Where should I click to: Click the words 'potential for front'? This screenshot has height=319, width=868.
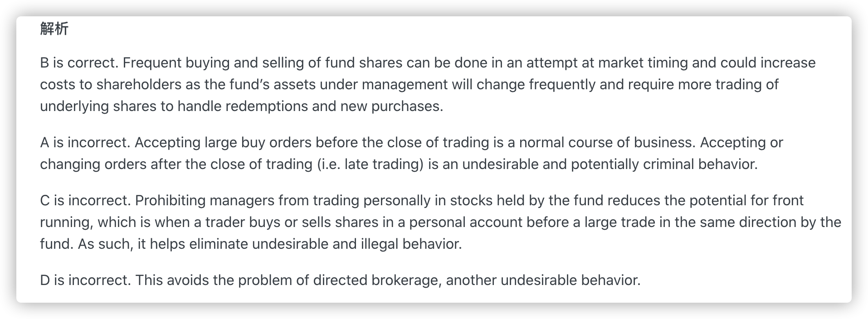pos(746,200)
